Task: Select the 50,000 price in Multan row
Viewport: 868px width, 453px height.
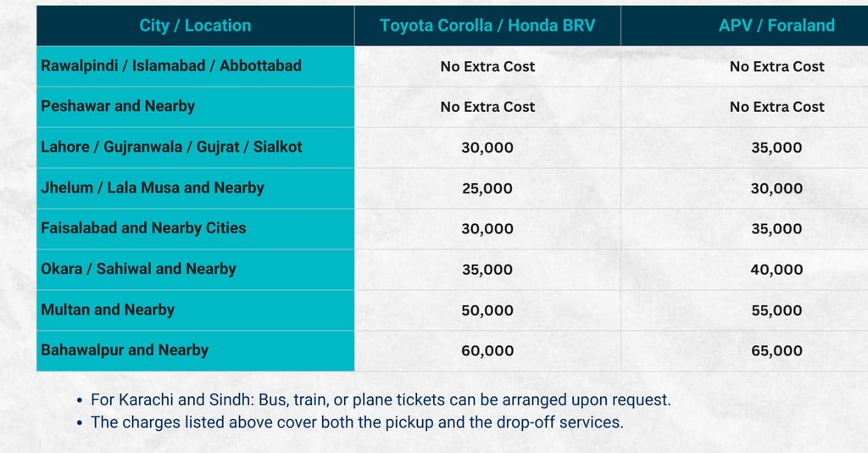Action: click(487, 310)
